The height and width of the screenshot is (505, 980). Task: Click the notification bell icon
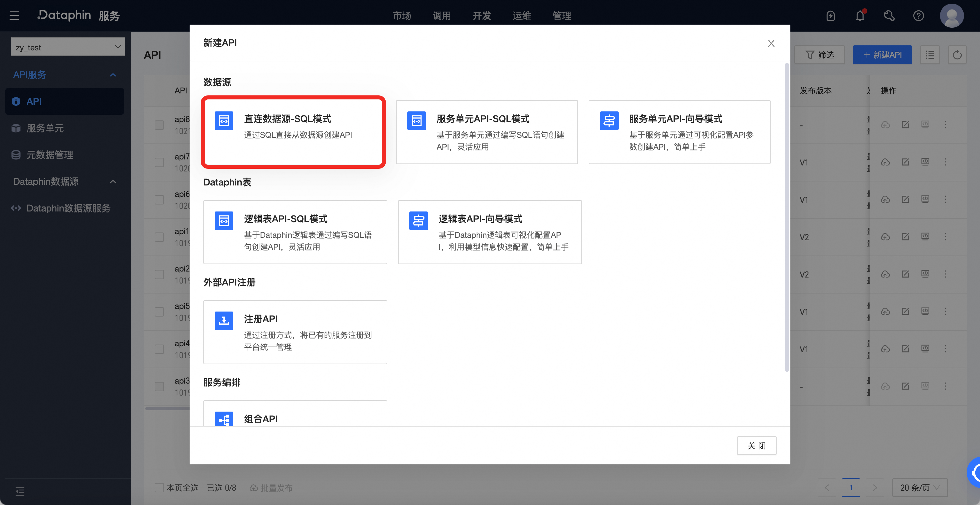click(x=860, y=16)
